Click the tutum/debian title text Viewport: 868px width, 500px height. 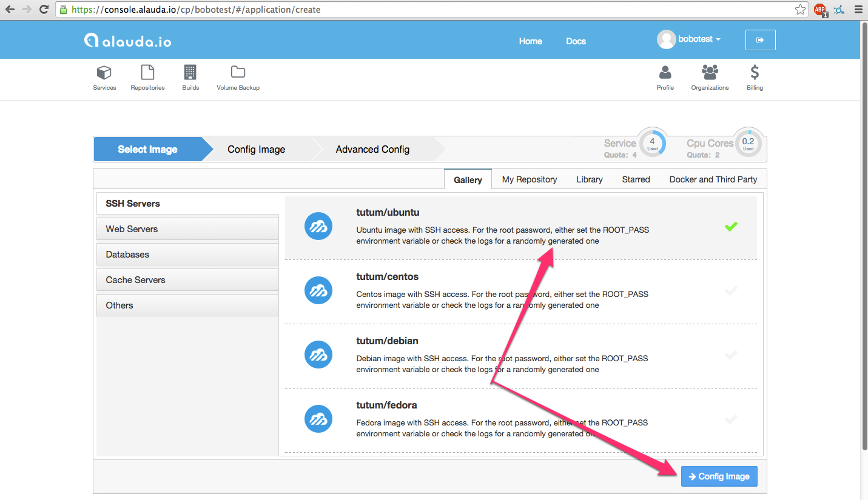[387, 341]
